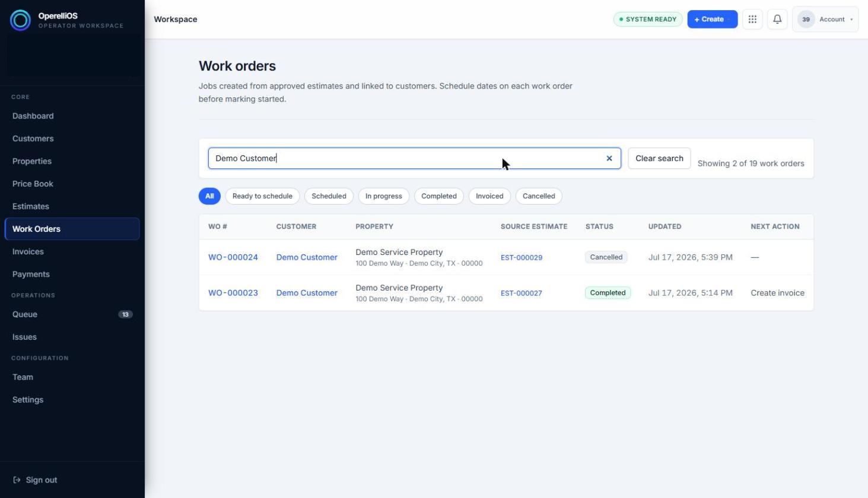Viewport: 868px width, 498px height.
Task: Click the Work orders page heading
Action: [x=237, y=66]
